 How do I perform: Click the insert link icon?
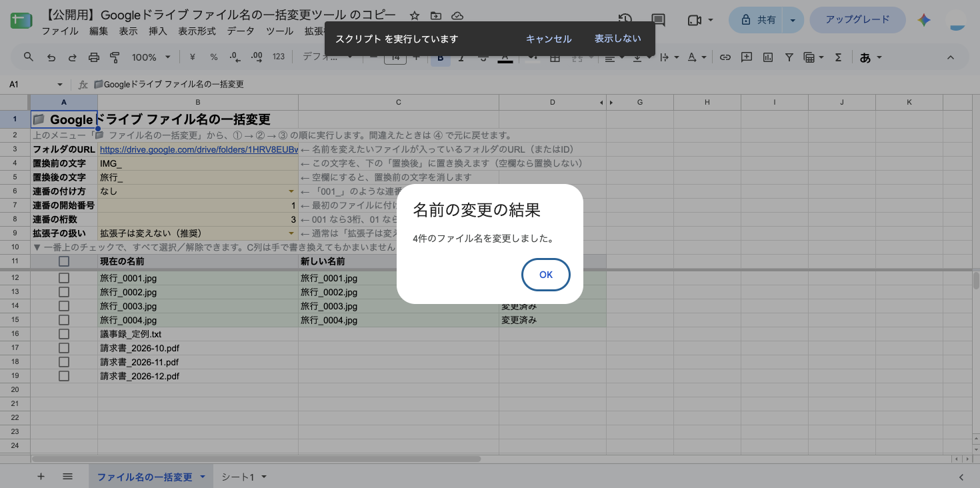tap(725, 57)
